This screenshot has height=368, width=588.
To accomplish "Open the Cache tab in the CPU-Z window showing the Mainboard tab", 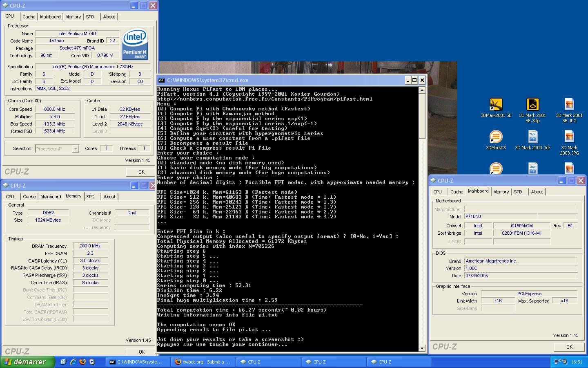I will (x=457, y=192).
